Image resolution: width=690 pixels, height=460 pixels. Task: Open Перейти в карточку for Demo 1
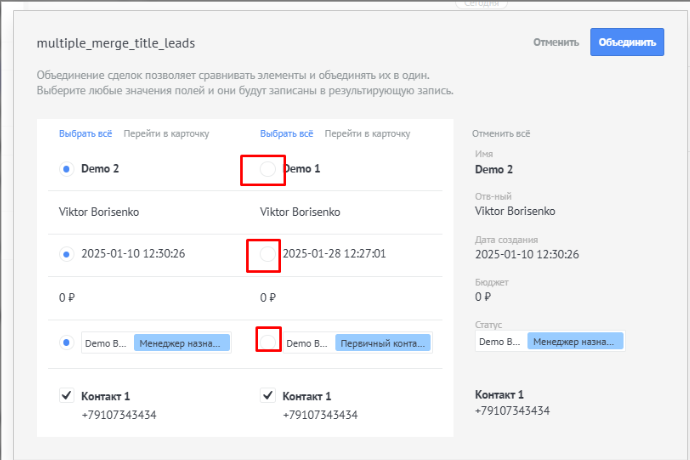[x=367, y=134]
